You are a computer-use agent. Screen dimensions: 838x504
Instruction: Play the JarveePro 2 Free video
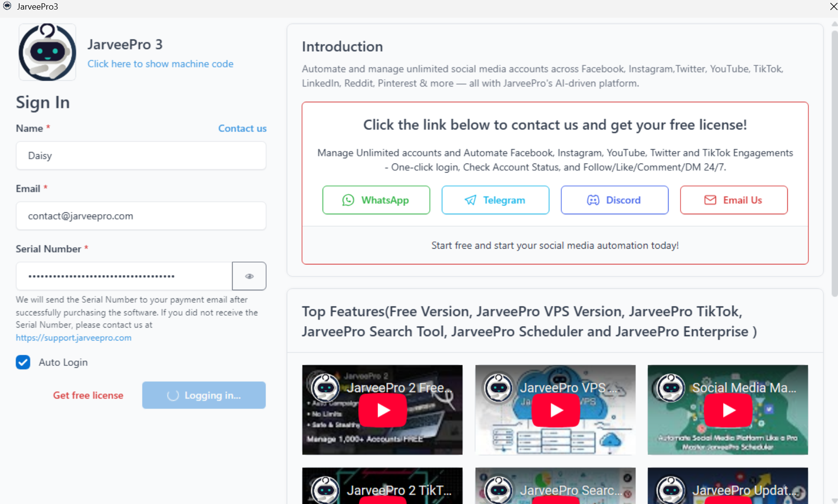(x=382, y=410)
